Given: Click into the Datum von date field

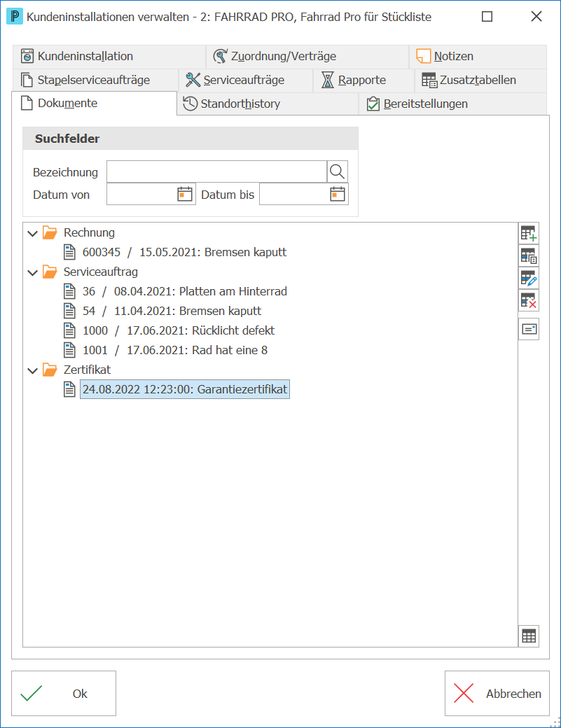Looking at the screenshot, I should pos(141,194).
